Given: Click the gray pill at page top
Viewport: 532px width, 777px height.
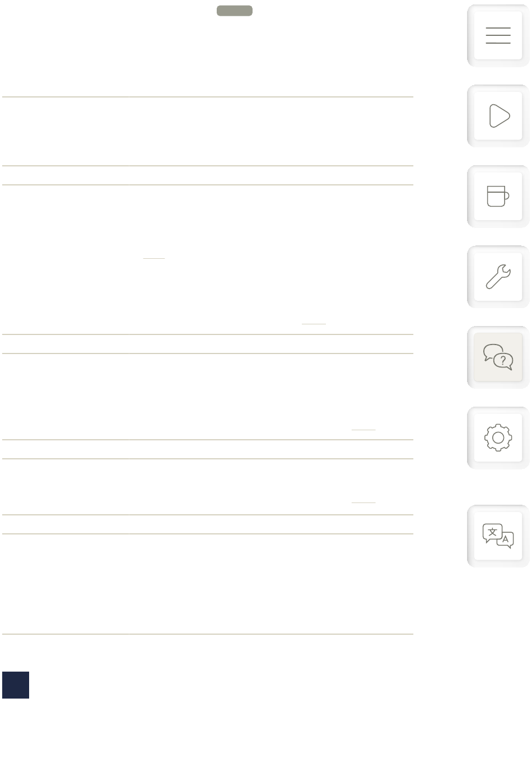Looking at the screenshot, I should 235,11.
